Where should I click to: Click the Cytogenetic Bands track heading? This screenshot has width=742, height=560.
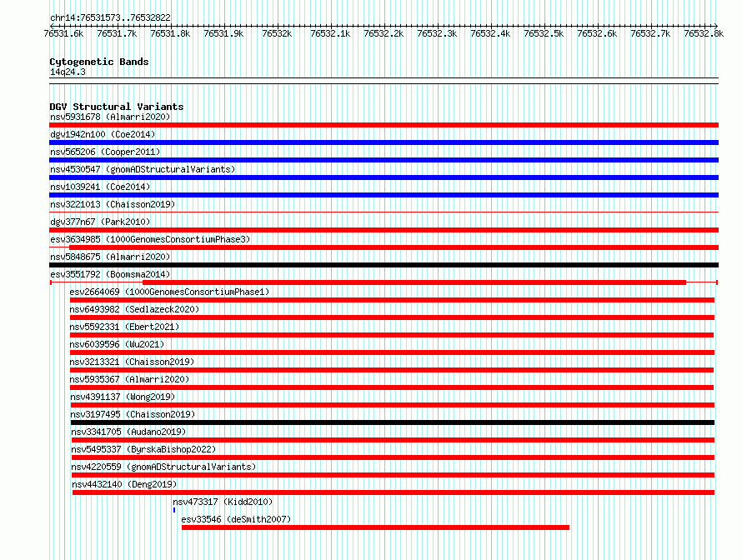99,62
